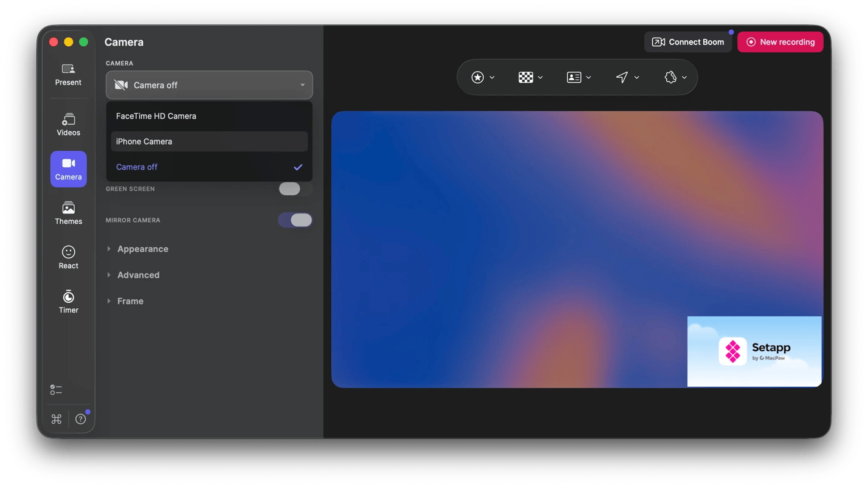The height and width of the screenshot is (487, 868).
Task: Click the green fullscreen window button
Action: 84,42
